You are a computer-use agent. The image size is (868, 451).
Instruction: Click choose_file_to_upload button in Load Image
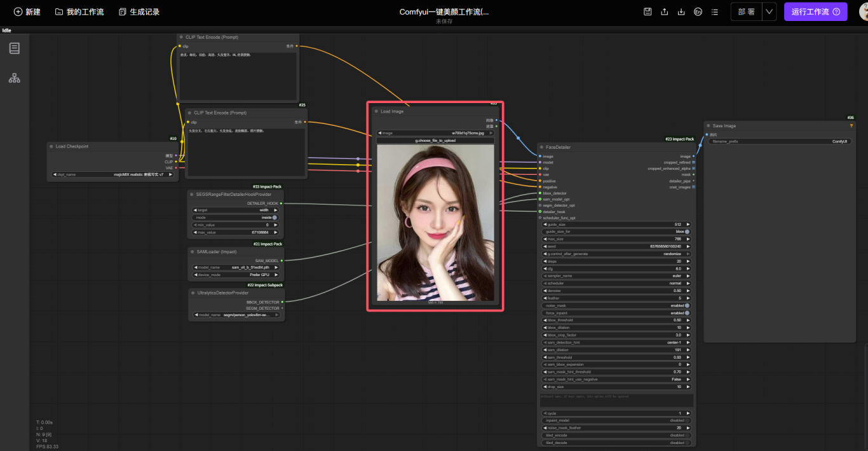click(435, 140)
